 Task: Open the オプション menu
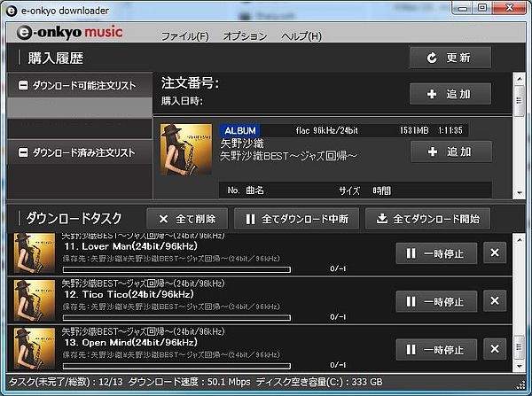(x=245, y=36)
